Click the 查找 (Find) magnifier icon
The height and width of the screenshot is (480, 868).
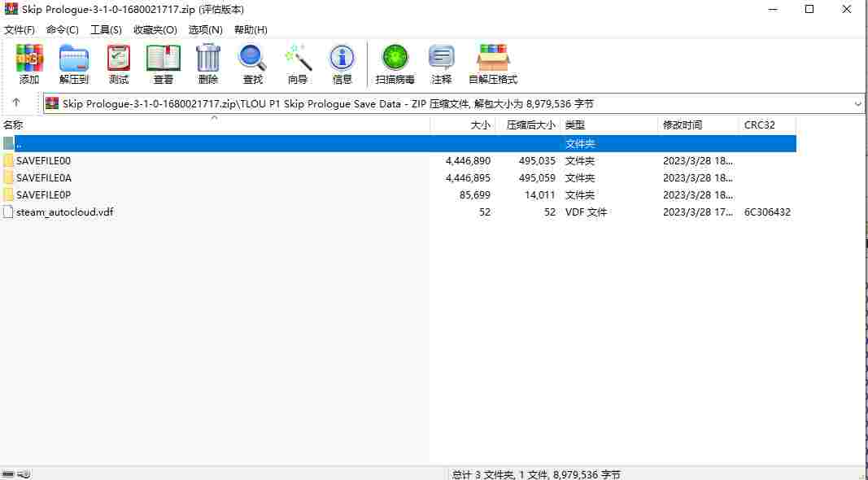click(x=252, y=58)
